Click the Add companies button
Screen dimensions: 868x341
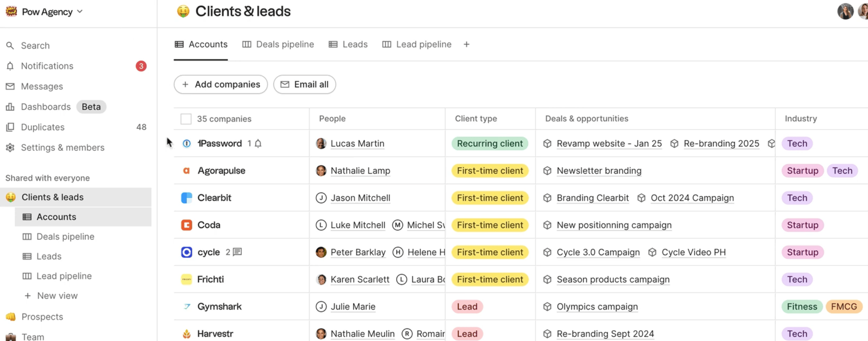(220, 84)
